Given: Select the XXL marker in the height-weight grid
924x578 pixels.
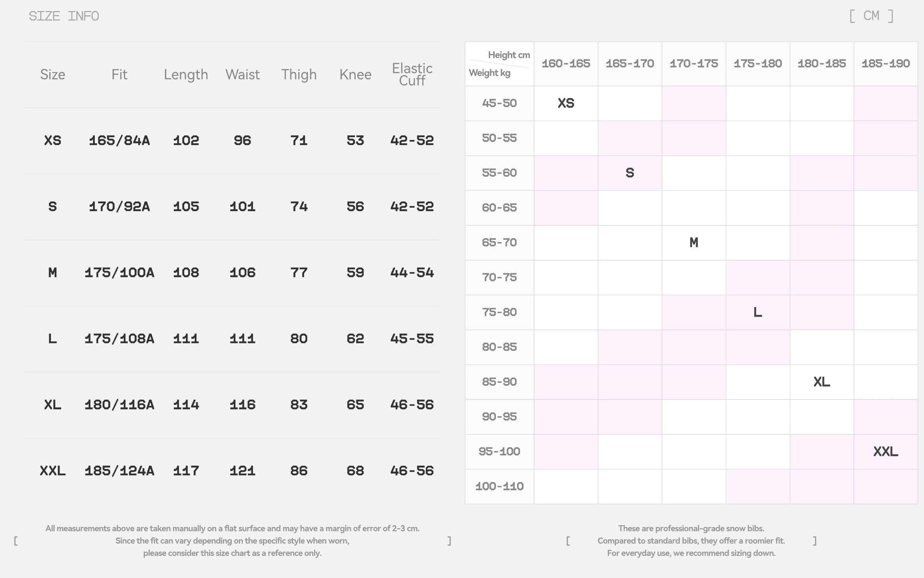Looking at the screenshot, I should [x=885, y=452].
